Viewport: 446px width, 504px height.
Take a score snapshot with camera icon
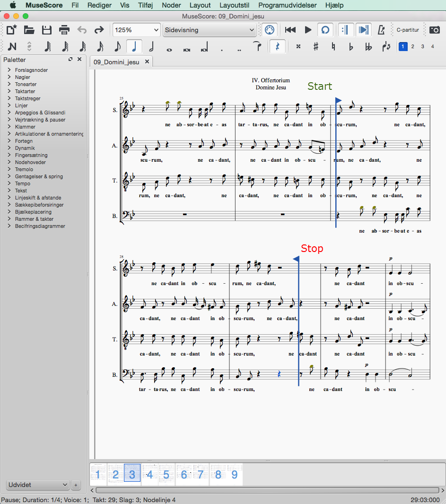tap(435, 30)
